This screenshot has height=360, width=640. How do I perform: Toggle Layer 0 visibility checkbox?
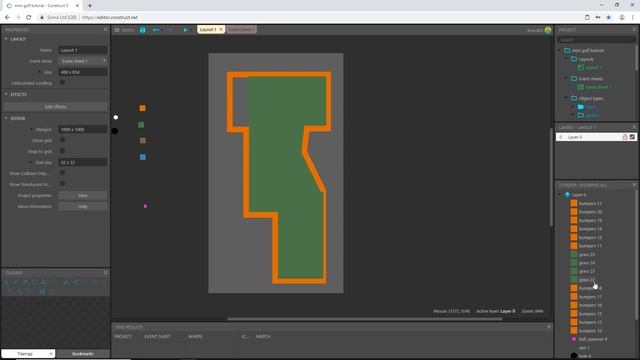coord(632,137)
